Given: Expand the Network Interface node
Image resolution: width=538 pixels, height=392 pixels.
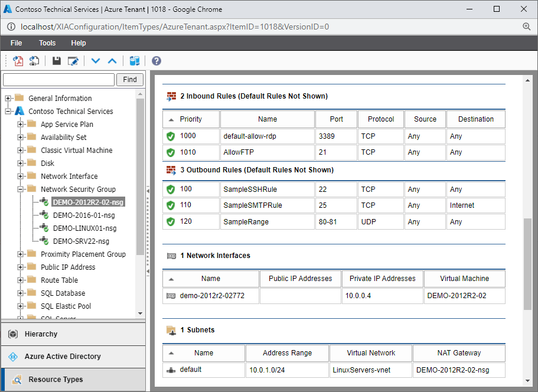Looking at the screenshot, I should pyautogui.click(x=20, y=177).
